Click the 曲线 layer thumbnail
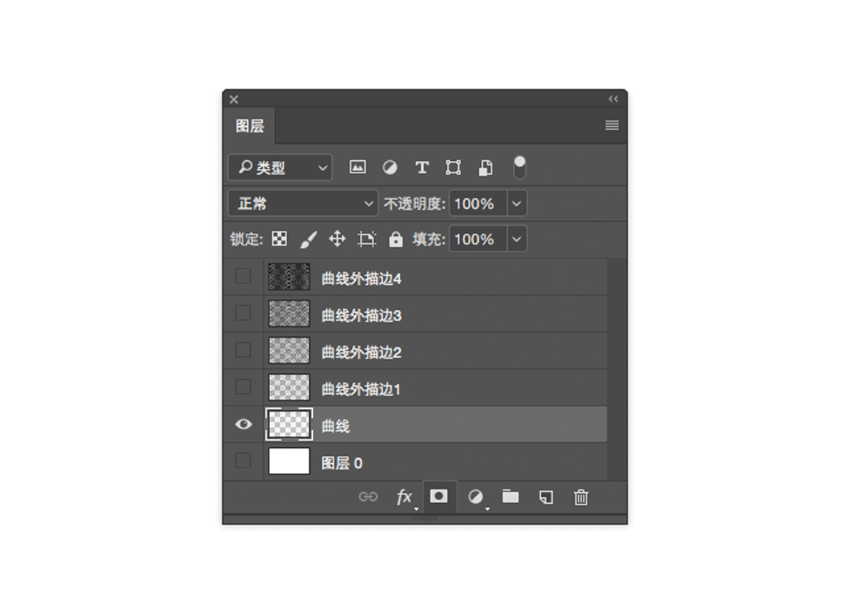The image size is (850, 616). click(x=289, y=423)
